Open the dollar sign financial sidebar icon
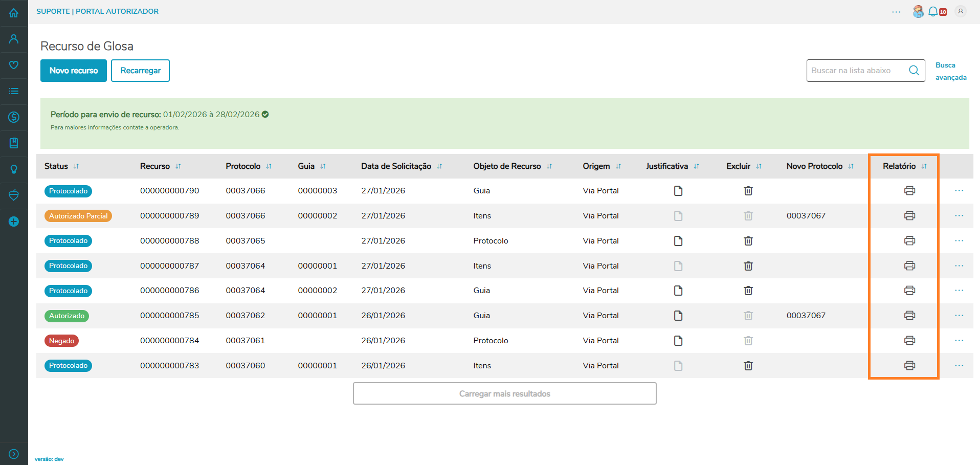This screenshot has width=980, height=465. [14, 117]
